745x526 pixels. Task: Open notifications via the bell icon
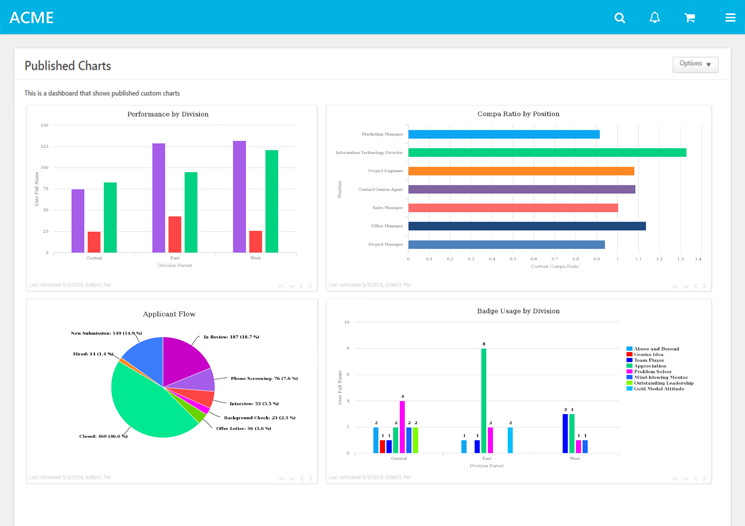pos(655,18)
